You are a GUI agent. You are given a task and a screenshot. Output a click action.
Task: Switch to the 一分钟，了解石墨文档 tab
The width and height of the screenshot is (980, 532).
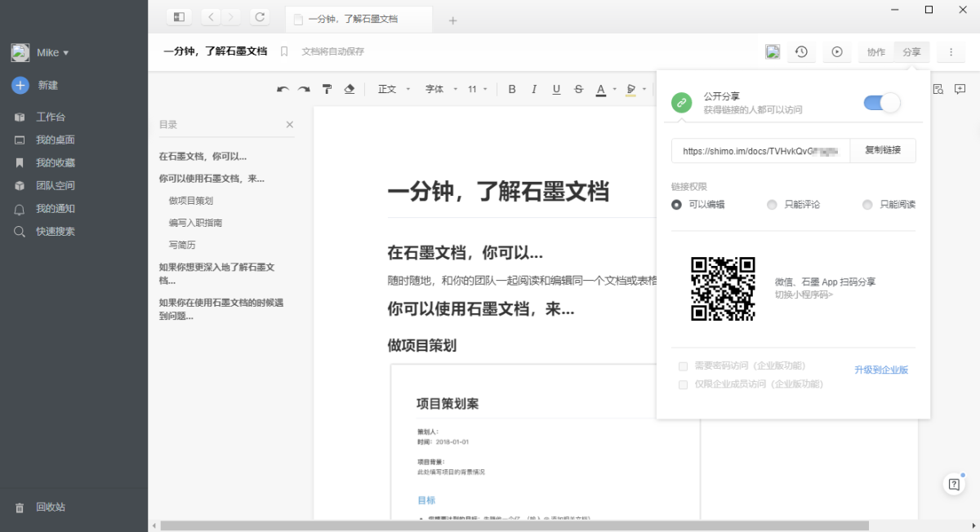[x=359, y=19]
